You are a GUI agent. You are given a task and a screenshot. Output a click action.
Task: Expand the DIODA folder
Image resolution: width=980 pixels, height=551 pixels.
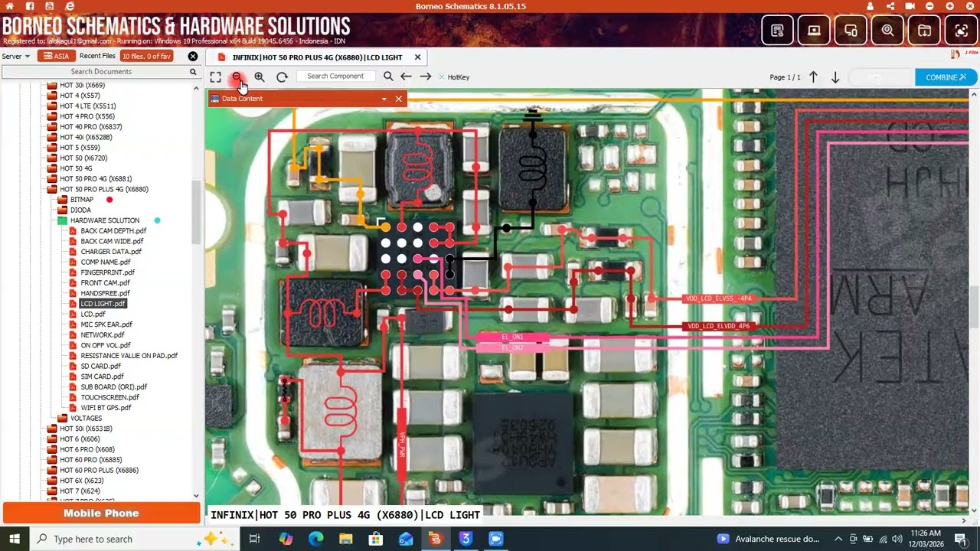(63, 210)
